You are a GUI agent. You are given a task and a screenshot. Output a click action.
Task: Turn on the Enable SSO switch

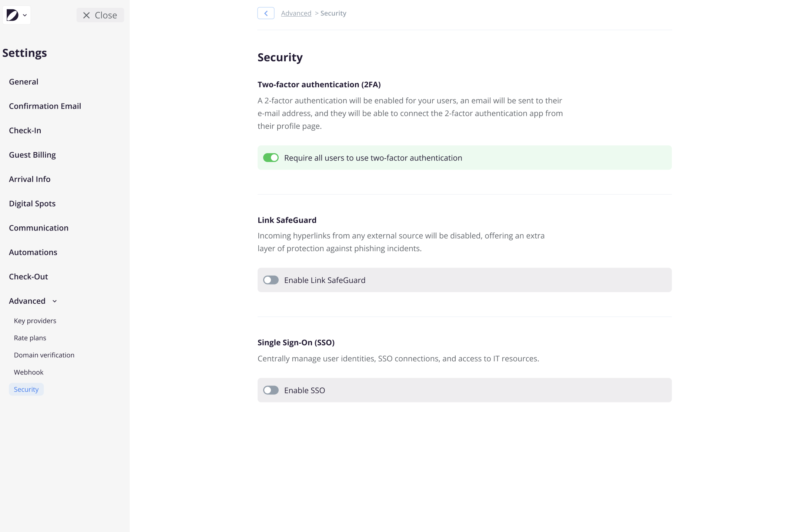pos(271,390)
